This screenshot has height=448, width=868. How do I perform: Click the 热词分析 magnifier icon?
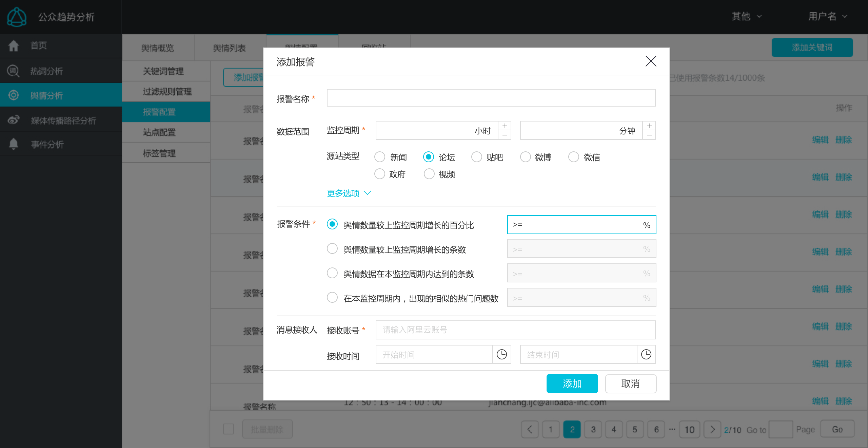(x=13, y=71)
